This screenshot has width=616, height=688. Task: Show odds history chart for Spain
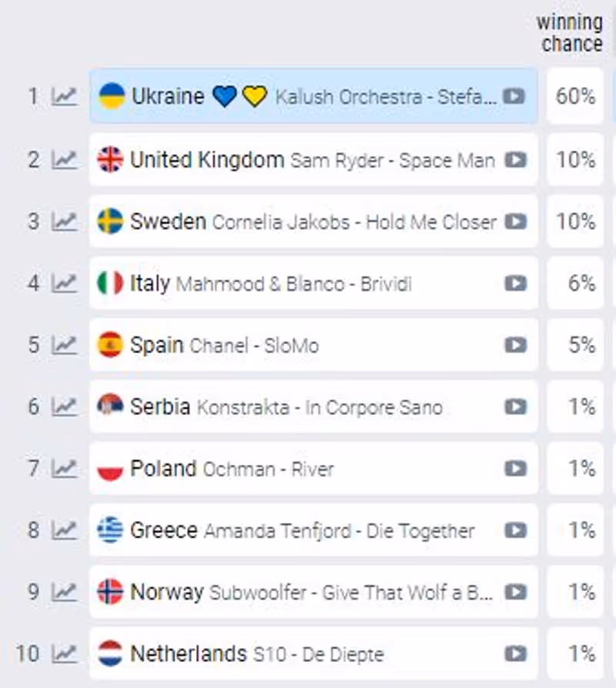[x=65, y=345]
